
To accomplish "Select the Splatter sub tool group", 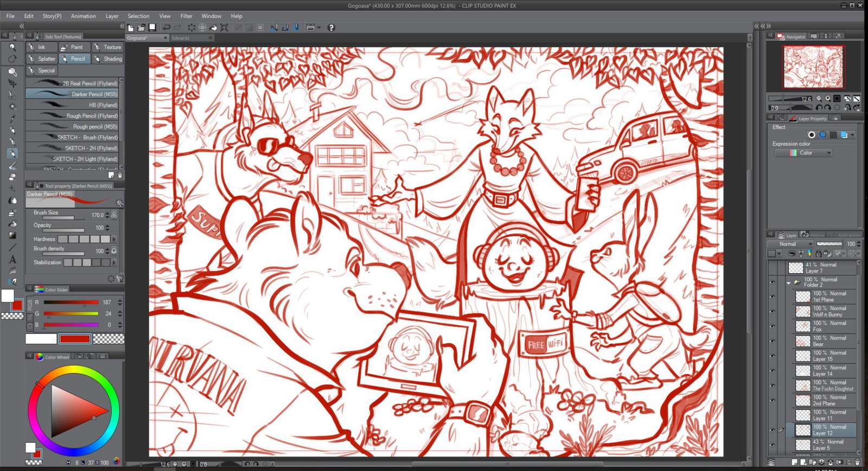I will pos(42,59).
